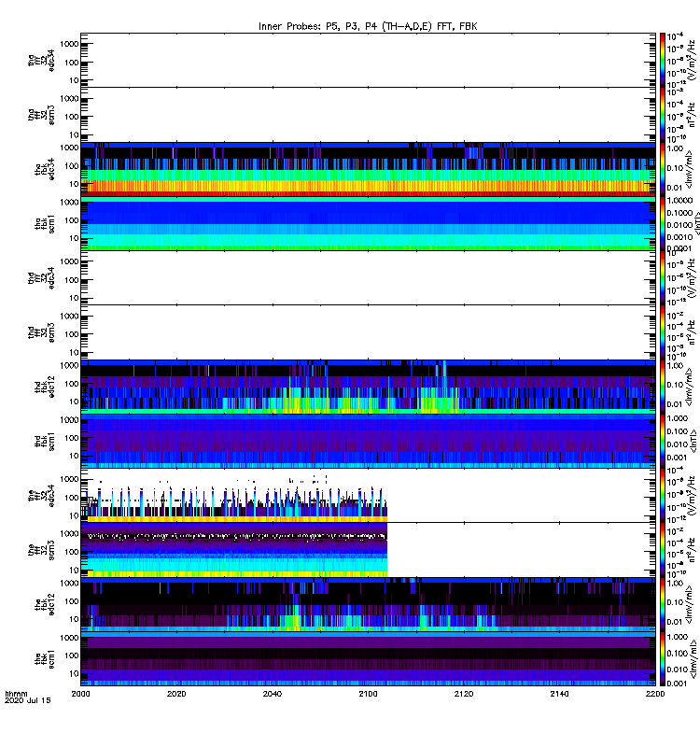Click the color bar beside tha fbk edc34
Screen dimensions: 700x747
pos(663,169)
